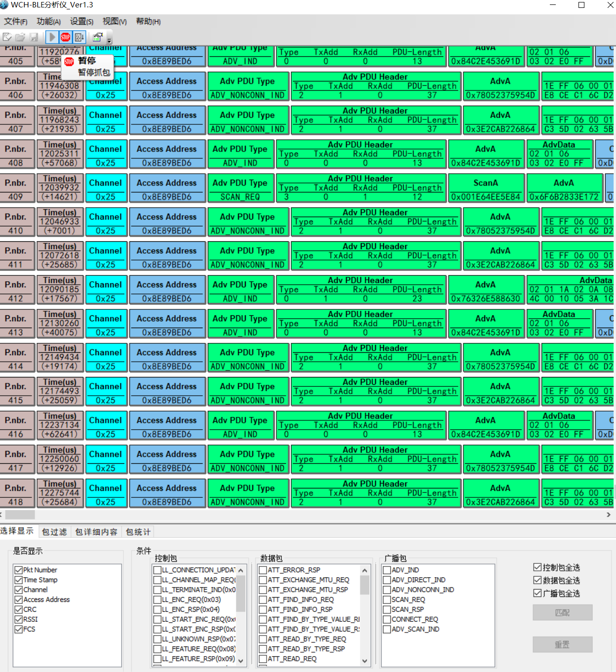Click the down arrow of the data packet list
The image size is (616, 672).
click(365, 661)
